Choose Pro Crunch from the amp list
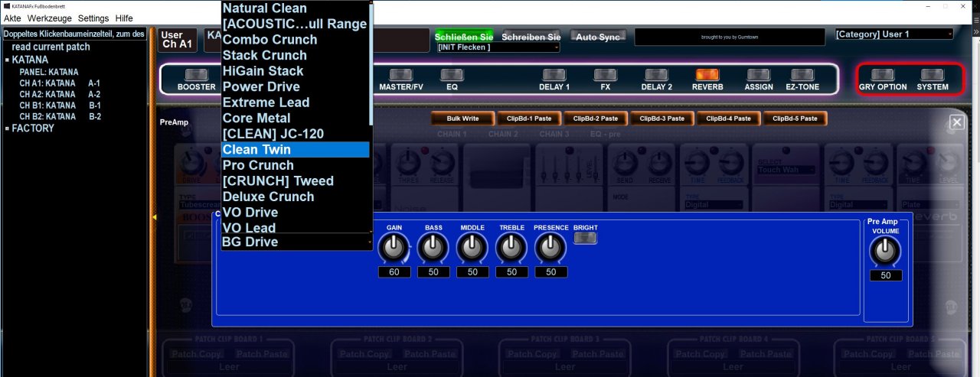980x377 pixels. click(295, 165)
